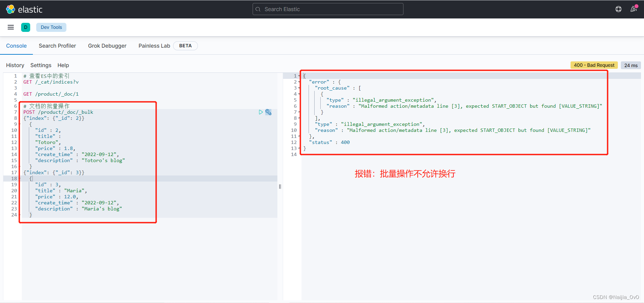This screenshot has height=303, width=644.
Task: Click the Maria's blog description line
Action: [78, 209]
